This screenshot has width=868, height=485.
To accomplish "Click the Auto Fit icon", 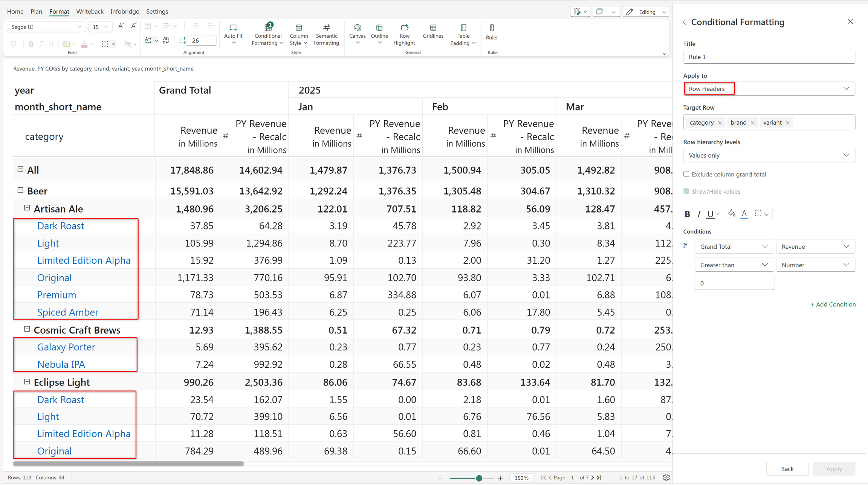I will [x=233, y=28].
